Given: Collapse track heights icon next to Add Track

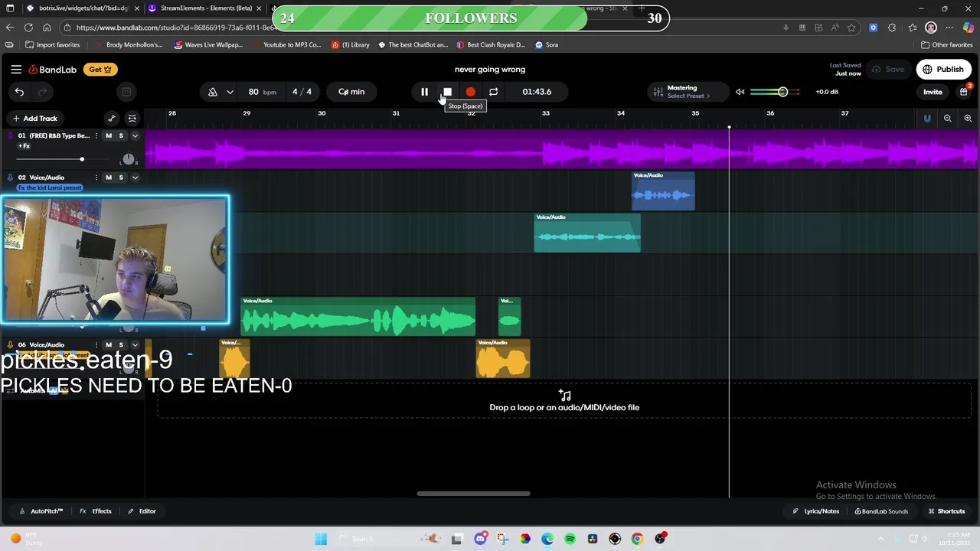Looking at the screenshot, I should [x=132, y=119].
